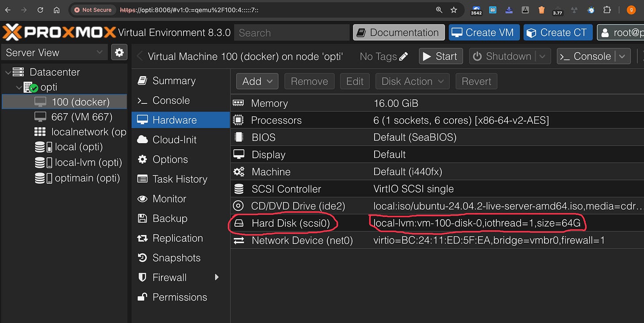The width and height of the screenshot is (644, 323).
Task: Open the Console side tab
Action: click(x=181, y=100)
